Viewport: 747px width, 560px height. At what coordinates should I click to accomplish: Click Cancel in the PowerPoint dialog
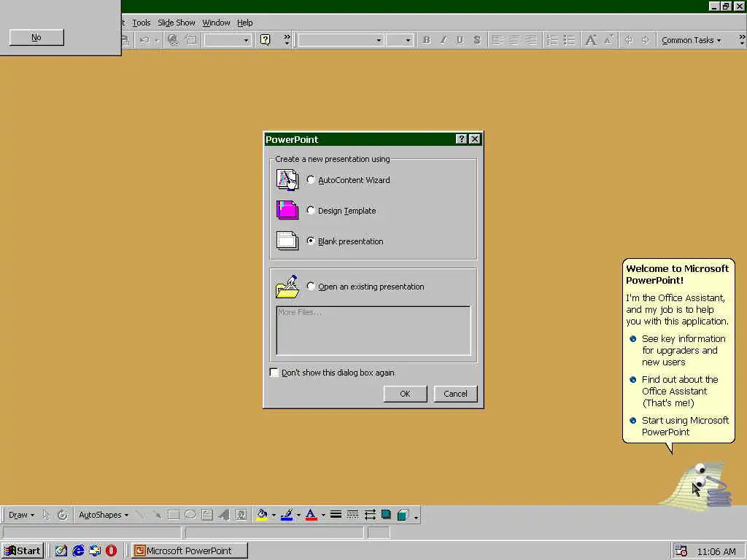pos(455,394)
